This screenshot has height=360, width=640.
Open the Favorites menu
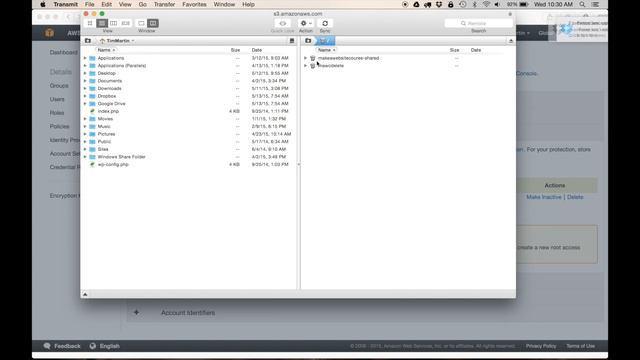pos(194,4)
